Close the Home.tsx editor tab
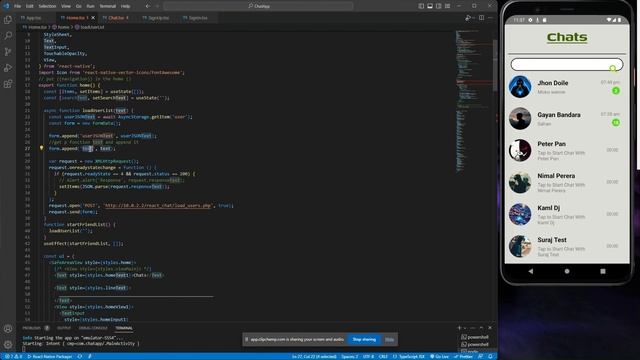 click(93, 18)
